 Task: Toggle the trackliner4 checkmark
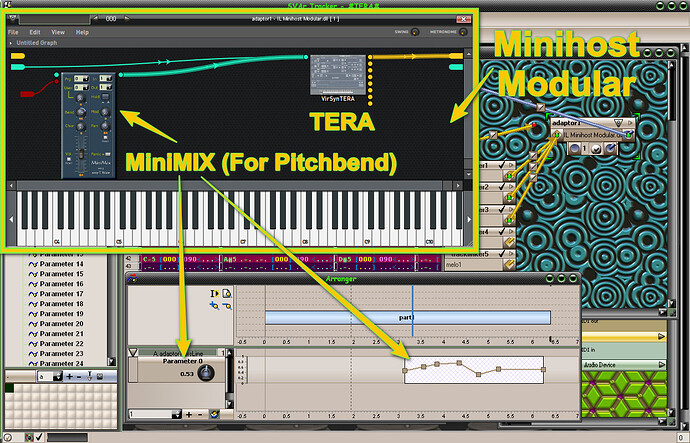[x=502, y=231]
